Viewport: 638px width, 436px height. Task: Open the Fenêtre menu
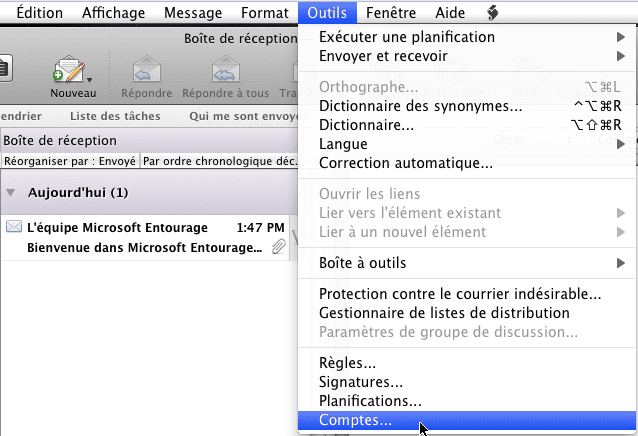click(391, 13)
